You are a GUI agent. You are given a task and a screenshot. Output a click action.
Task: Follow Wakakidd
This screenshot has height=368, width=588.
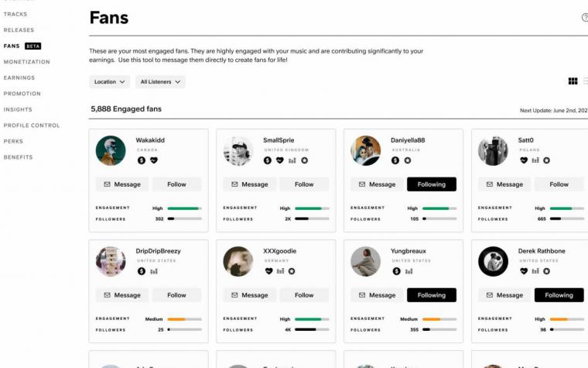(x=176, y=184)
